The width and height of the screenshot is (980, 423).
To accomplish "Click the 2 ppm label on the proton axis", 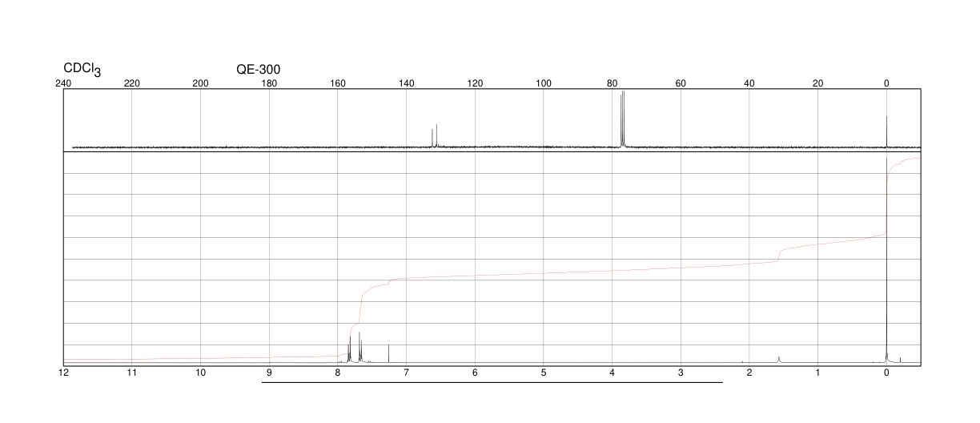I will click(749, 373).
